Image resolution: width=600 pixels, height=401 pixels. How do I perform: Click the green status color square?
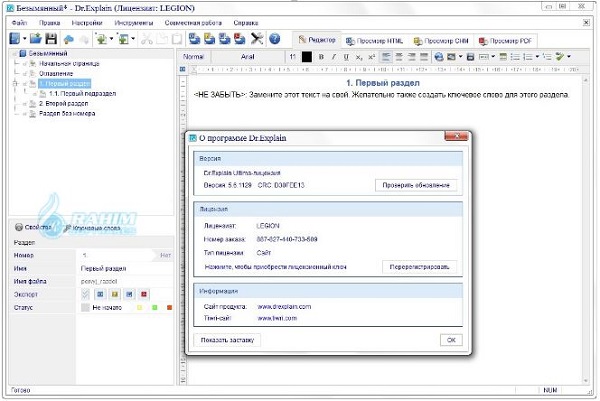pos(155,308)
